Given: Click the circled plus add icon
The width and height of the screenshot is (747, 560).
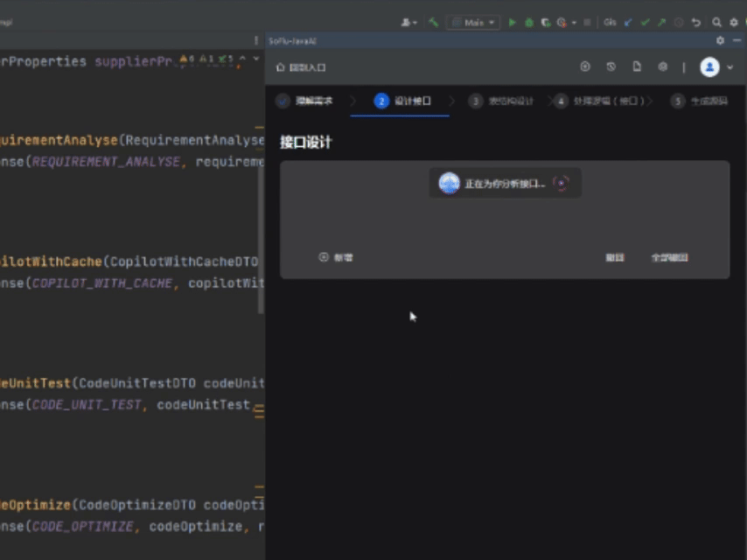Looking at the screenshot, I should (324, 257).
